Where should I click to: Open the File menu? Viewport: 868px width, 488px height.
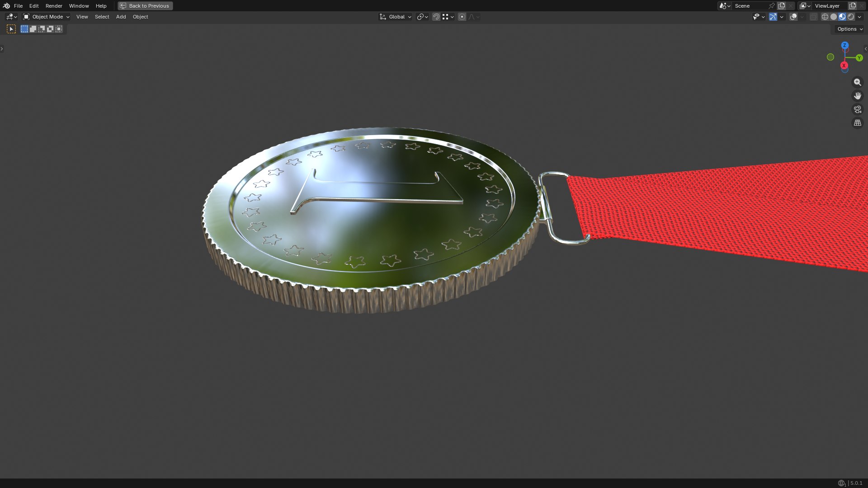(x=18, y=6)
